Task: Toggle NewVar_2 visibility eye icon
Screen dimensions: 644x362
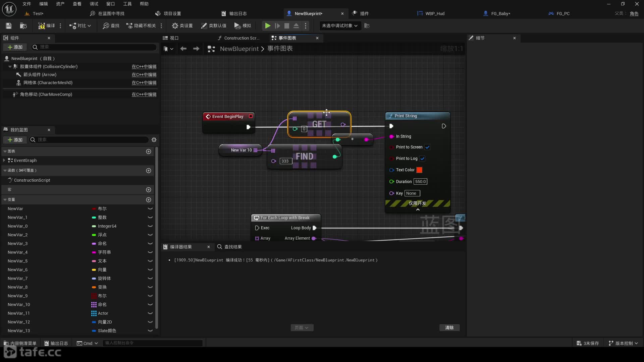Action: 150,235
